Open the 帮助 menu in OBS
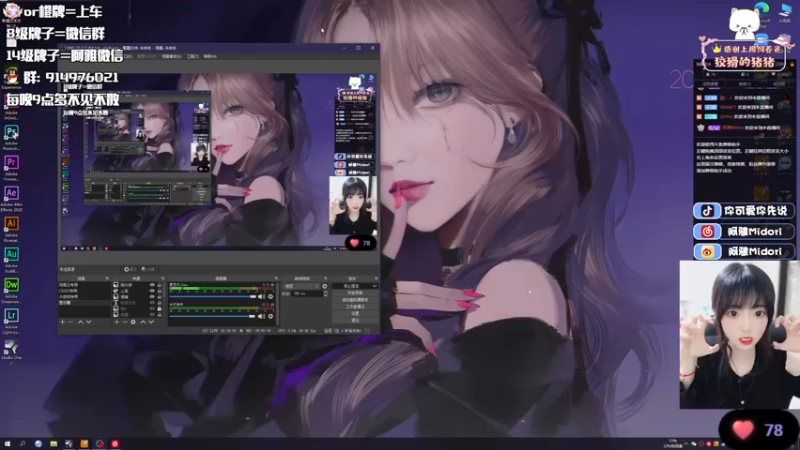This screenshot has width=800, height=450. coord(210,56)
